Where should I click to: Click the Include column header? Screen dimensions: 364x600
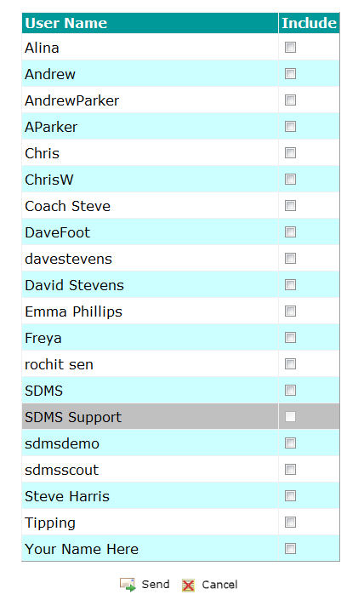(x=309, y=23)
